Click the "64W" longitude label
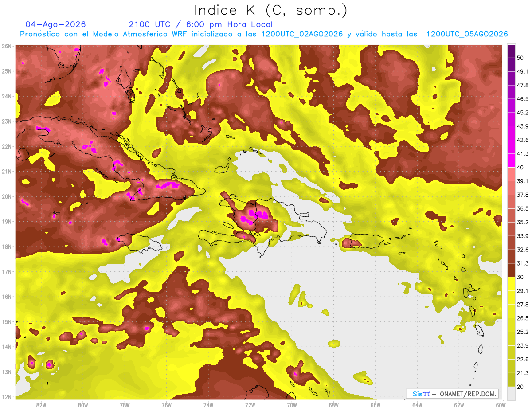This screenshot has width=532, height=411. pyautogui.click(x=417, y=405)
